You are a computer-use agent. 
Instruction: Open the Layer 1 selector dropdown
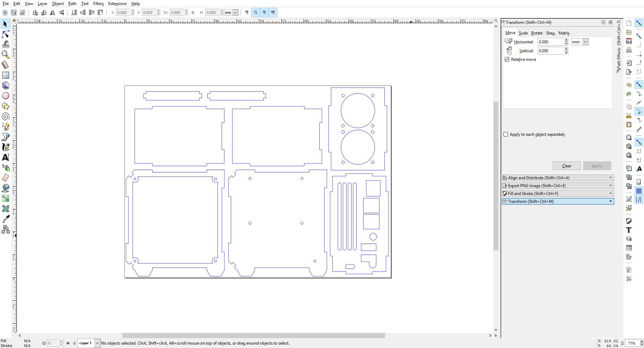pyautogui.click(x=97, y=343)
